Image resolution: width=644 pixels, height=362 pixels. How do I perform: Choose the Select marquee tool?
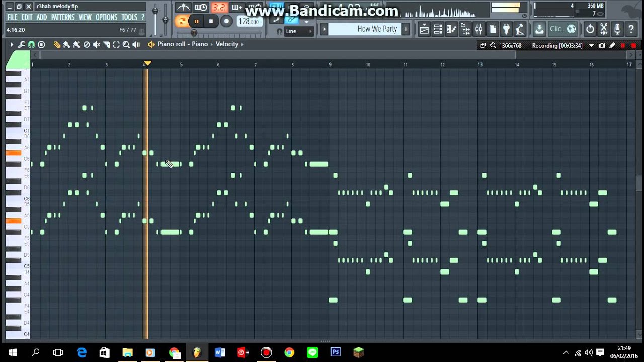(116, 44)
